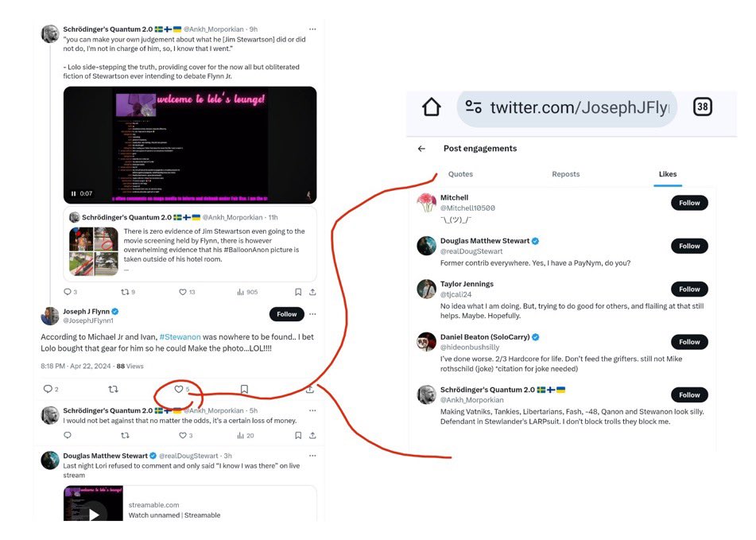
Task: Go back using Post engagements arrow
Action: [421, 149]
